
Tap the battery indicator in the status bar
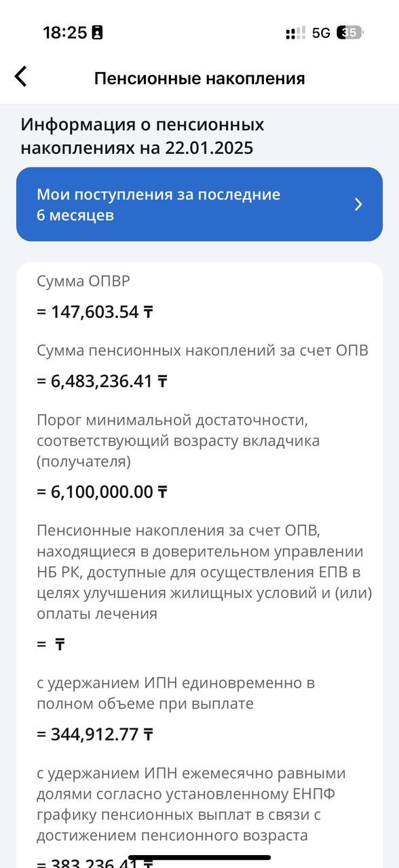tap(350, 33)
